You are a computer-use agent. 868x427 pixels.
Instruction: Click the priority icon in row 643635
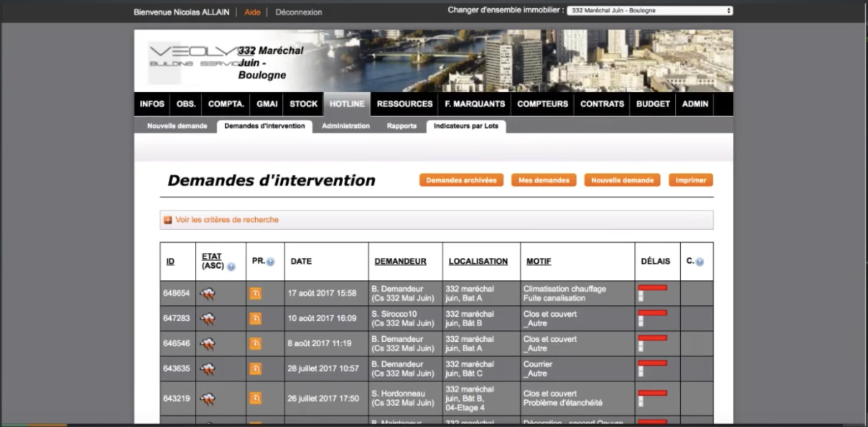tap(255, 368)
